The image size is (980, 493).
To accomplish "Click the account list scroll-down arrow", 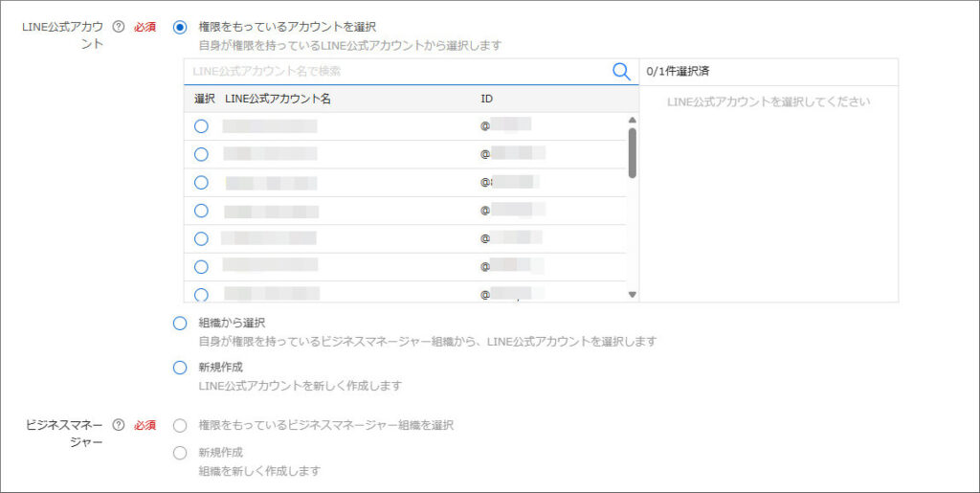I will 632,295.
